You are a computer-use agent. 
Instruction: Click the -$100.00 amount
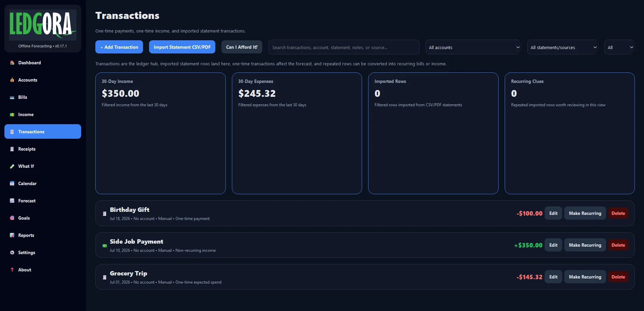tap(529, 214)
